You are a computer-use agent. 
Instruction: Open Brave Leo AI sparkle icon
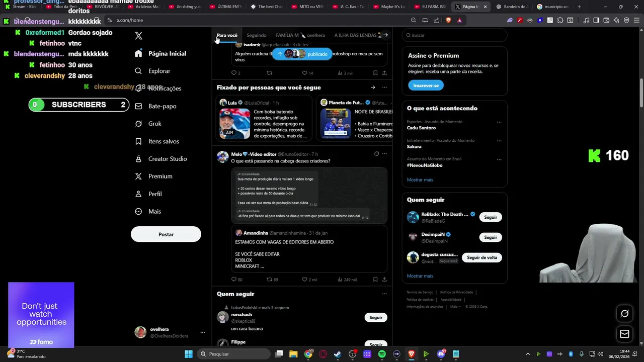coord(616,20)
